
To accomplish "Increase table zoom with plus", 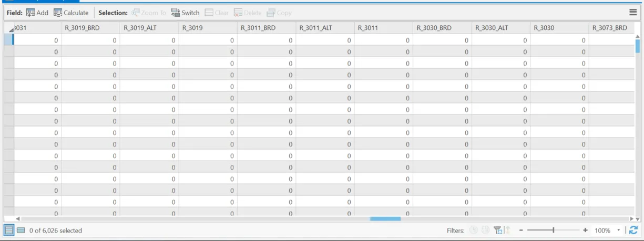I will (x=585, y=230).
